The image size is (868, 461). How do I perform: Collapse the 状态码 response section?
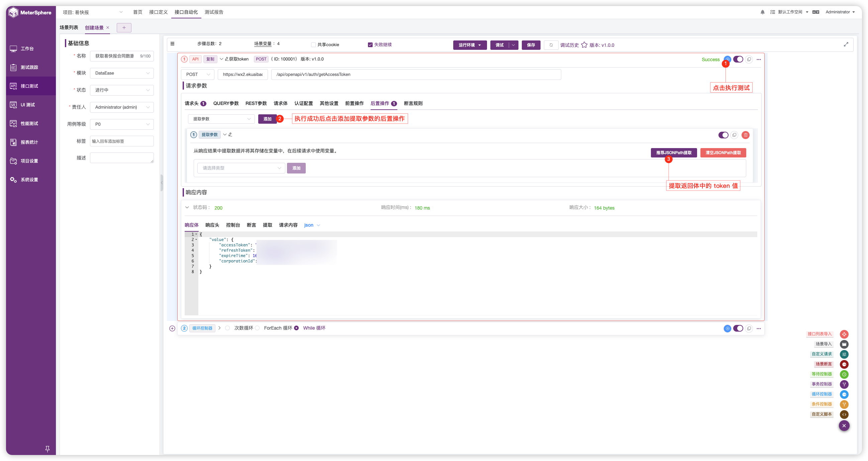coord(187,207)
